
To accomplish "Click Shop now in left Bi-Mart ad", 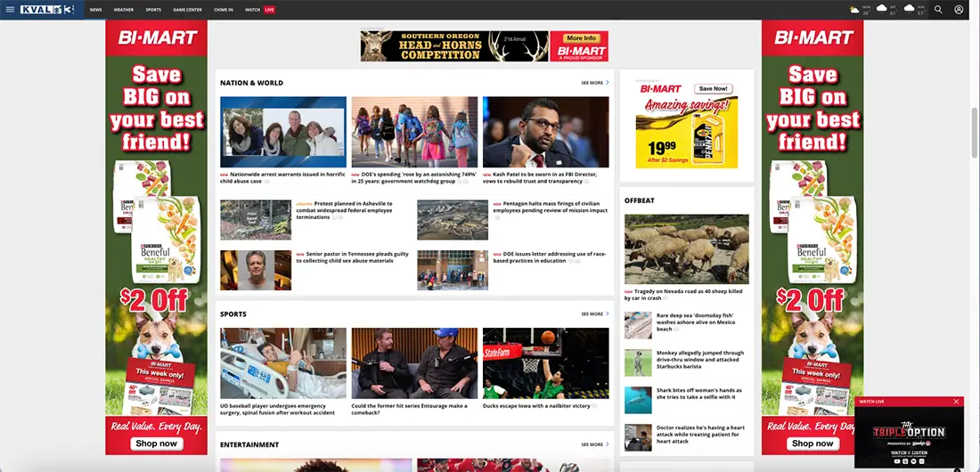I will click(156, 444).
